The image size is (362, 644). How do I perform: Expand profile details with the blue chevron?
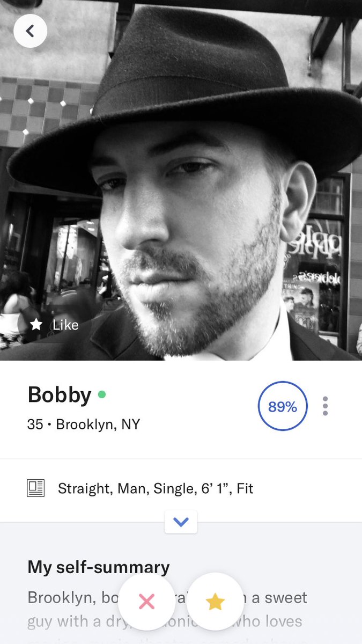181,522
